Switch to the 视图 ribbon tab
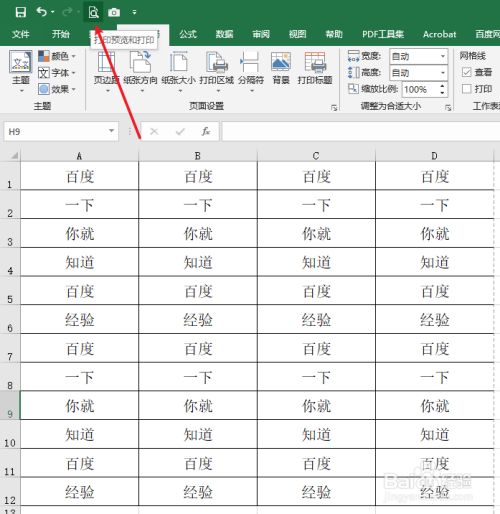500x514 pixels. point(297,34)
